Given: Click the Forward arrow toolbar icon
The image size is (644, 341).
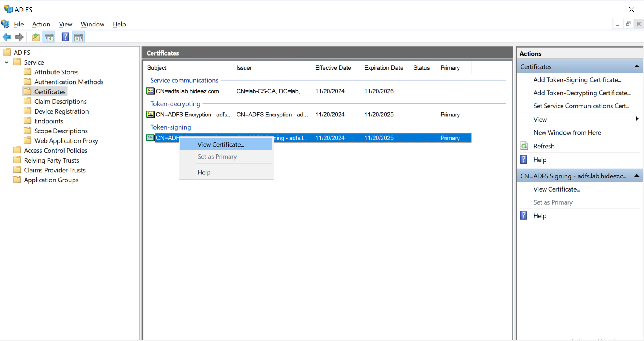Looking at the screenshot, I should click(19, 37).
